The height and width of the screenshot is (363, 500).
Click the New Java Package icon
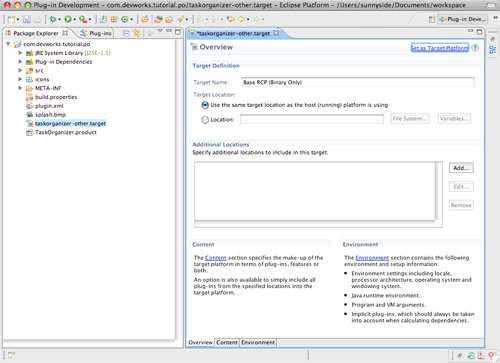pos(114,19)
